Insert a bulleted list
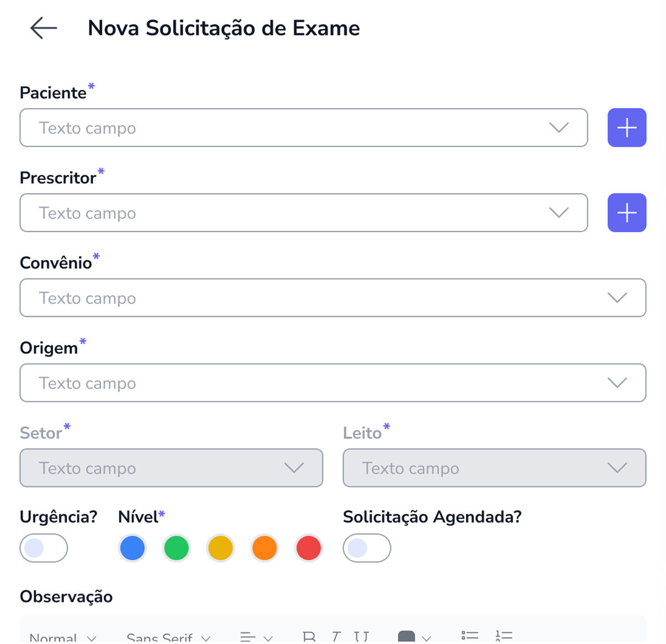This screenshot has width=666, height=644. point(470,637)
